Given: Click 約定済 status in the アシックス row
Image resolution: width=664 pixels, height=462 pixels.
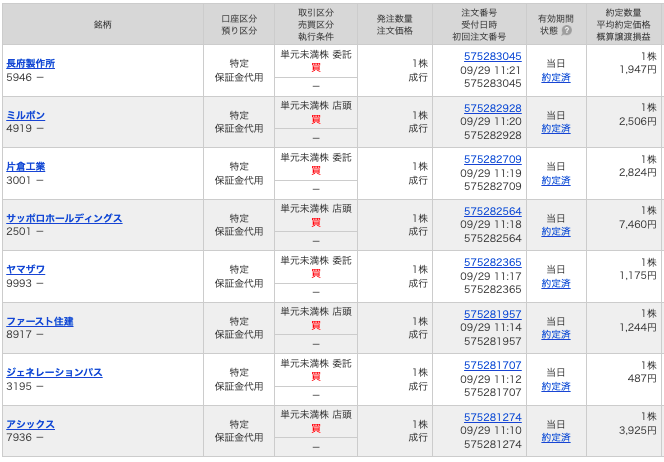Looking at the screenshot, I should [556, 438].
